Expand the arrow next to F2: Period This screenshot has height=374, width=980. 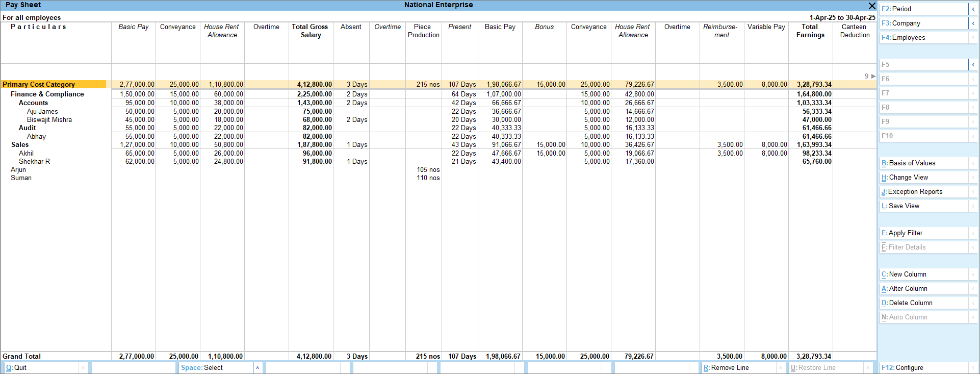(x=973, y=9)
